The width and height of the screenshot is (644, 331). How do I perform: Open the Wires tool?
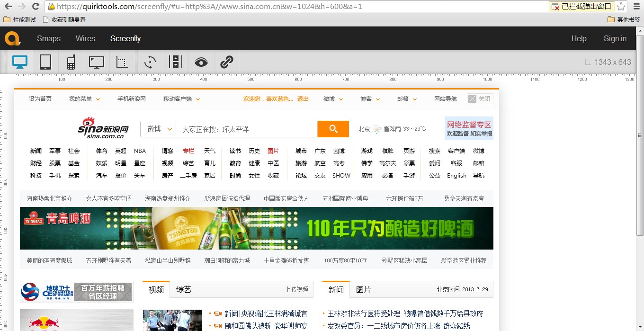(x=85, y=38)
